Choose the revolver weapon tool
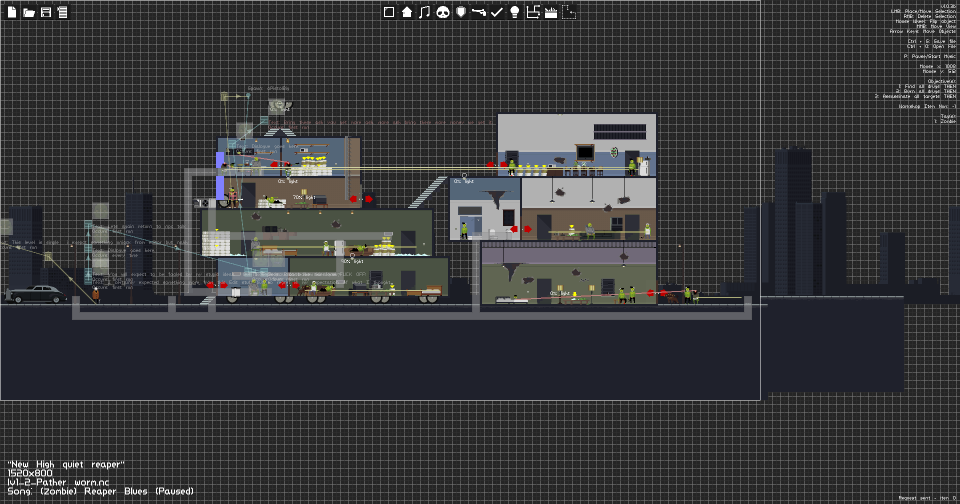This screenshot has height=504, width=960. [x=479, y=12]
